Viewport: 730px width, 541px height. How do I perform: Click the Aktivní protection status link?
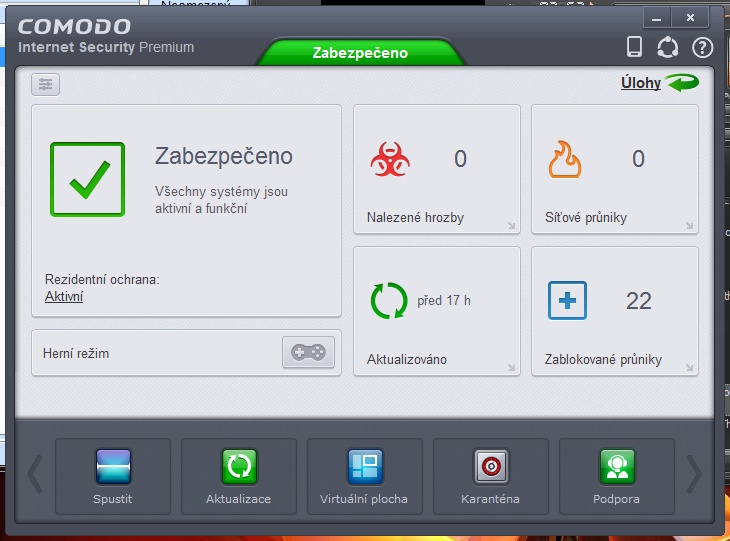[x=64, y=296]
